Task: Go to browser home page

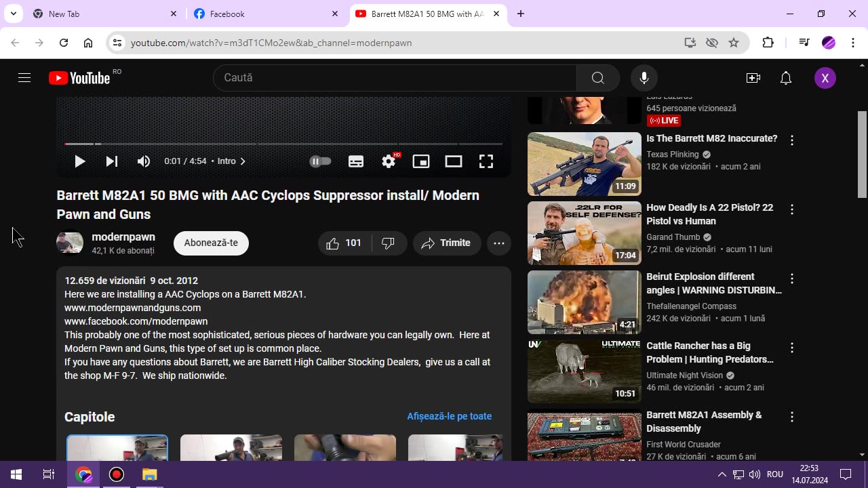Action: coord(88,43)
